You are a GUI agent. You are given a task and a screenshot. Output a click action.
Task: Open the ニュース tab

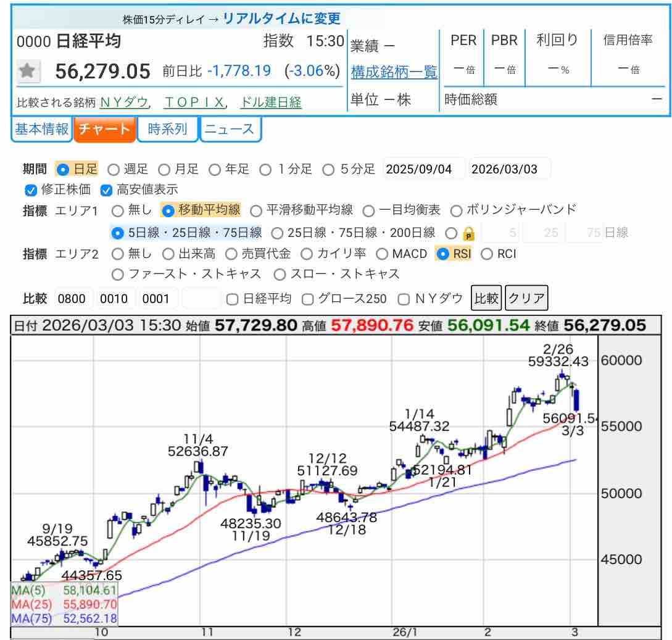pyautogui.click(x=230, y=129)
